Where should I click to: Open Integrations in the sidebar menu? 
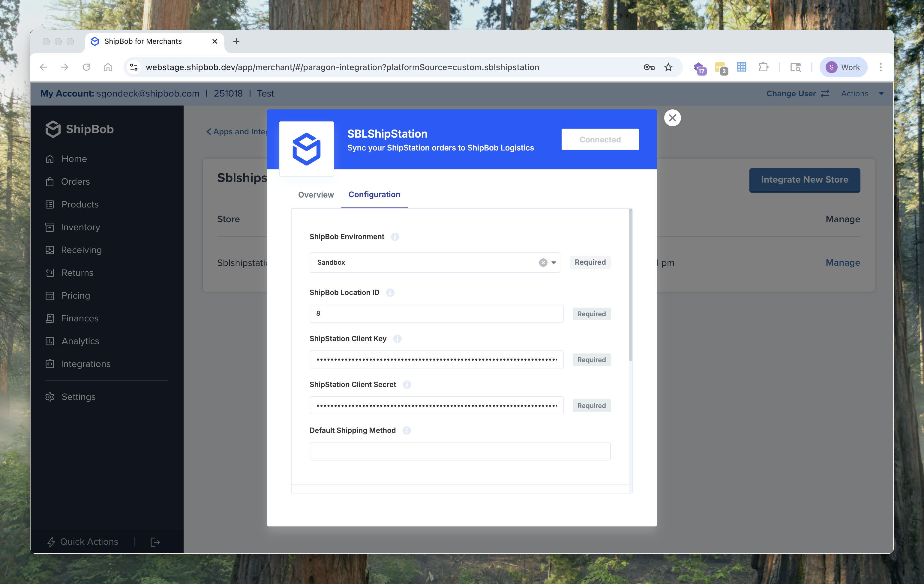[x=85, y=364]
